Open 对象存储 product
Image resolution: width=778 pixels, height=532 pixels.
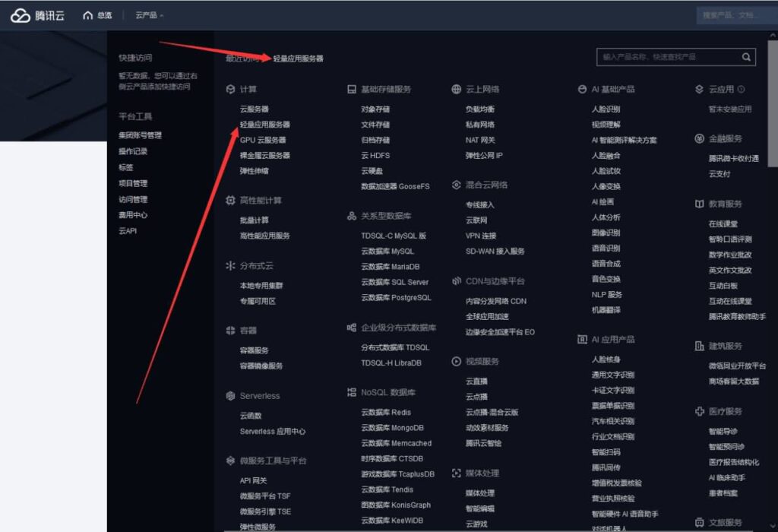tap(375, 109)
